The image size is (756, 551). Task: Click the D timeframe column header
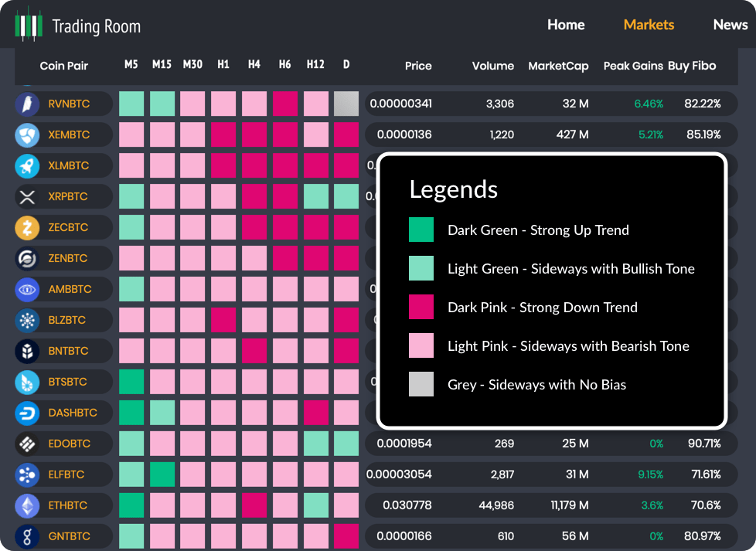click(x=346, y=65)
